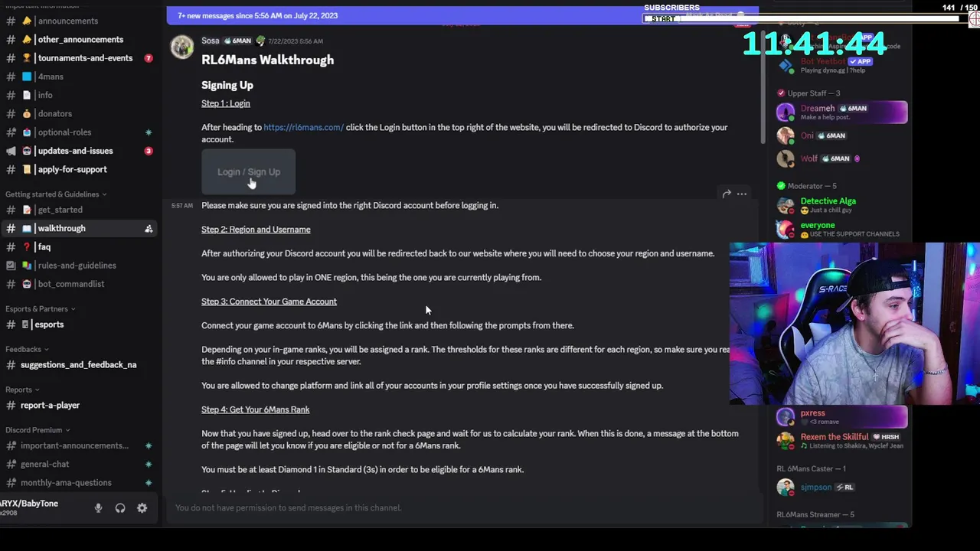Click Bot Yeetbot's avatar icon
The height and width of the screenshot is (551, 980).
coord(786,66)
